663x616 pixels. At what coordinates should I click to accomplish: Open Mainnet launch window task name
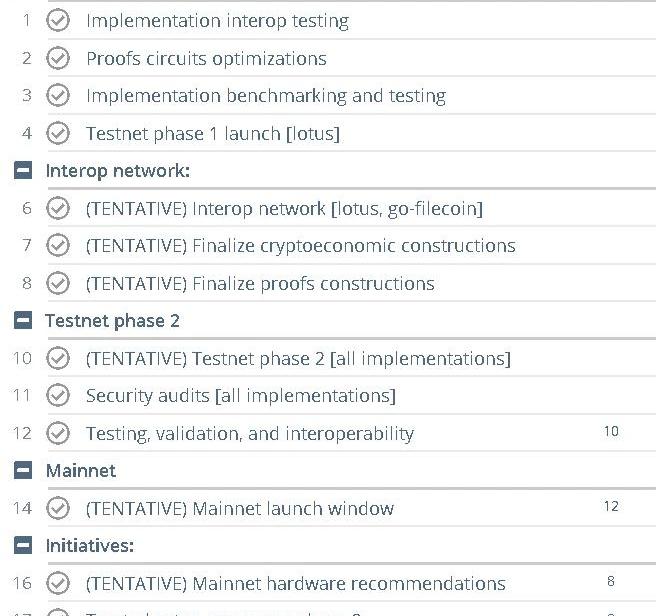[240, 508]
